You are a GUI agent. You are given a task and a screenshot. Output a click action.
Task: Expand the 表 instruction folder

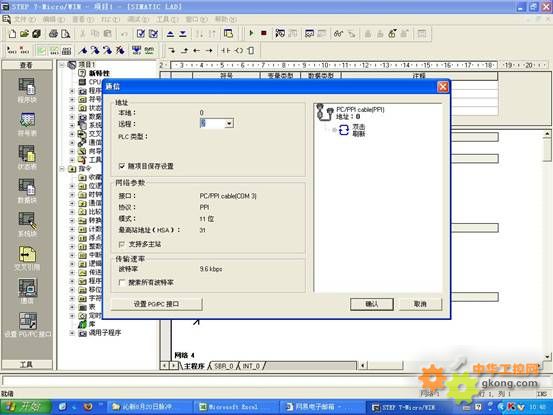(x=72, y=307)
